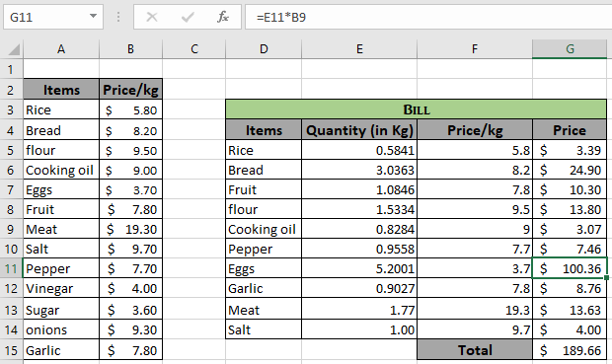
Task: Click the Enter checkmark icon in formula bar
Action: 188,17
